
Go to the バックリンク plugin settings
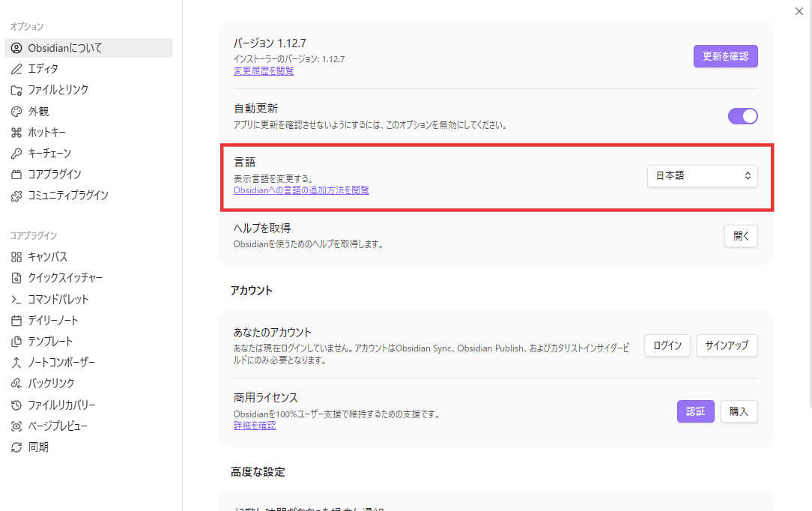coord(51,384)
